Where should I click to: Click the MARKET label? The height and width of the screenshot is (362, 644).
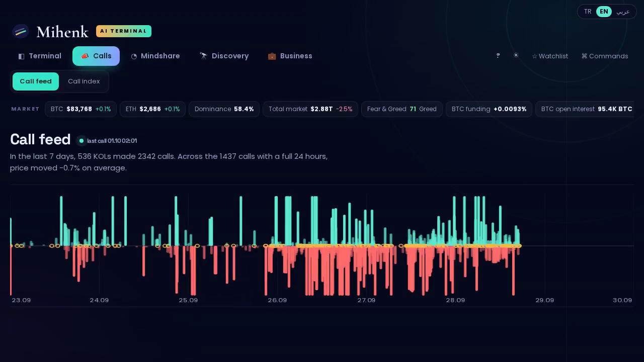pyautogui.click(x=25, y=109)
